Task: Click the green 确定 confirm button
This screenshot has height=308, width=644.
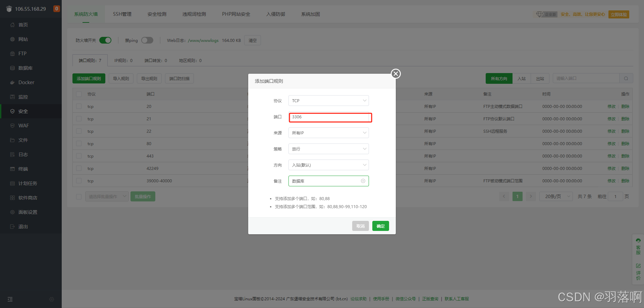Action: (380, 226)
